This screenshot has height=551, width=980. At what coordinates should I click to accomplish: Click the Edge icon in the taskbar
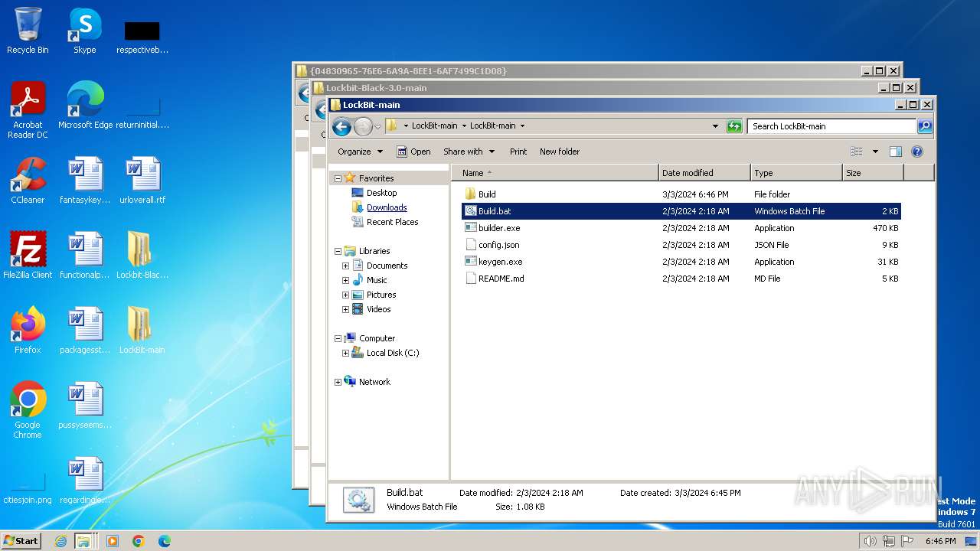[x=165, y=541]
